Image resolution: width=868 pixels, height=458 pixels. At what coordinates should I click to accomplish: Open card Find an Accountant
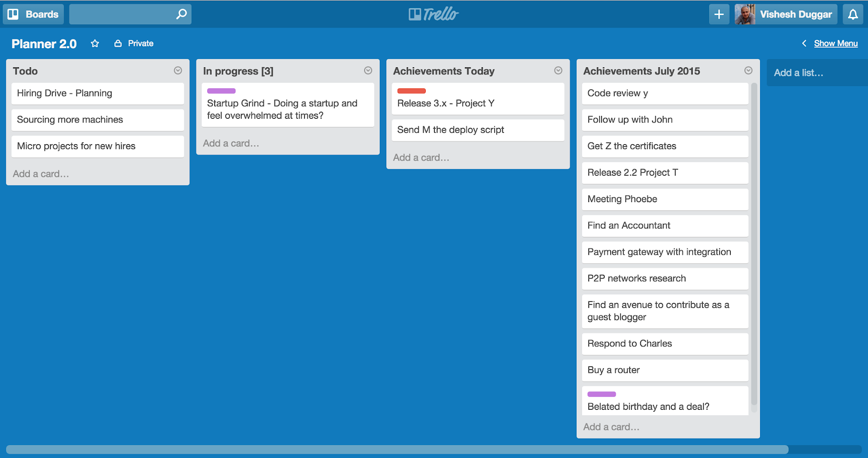coord(665,226)
